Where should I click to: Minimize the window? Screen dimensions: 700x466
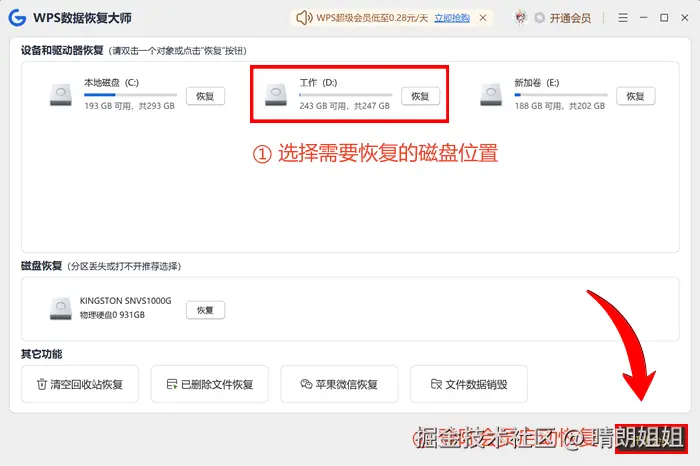point(643,18)
